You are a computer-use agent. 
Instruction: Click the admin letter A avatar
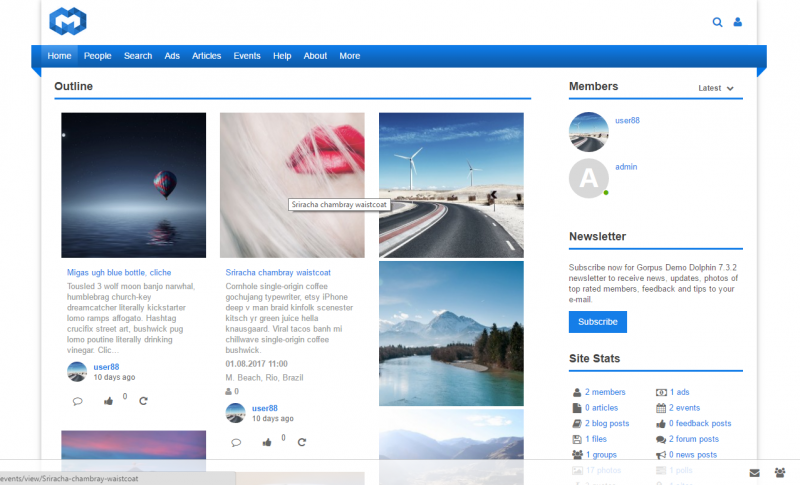click(589, 178)
